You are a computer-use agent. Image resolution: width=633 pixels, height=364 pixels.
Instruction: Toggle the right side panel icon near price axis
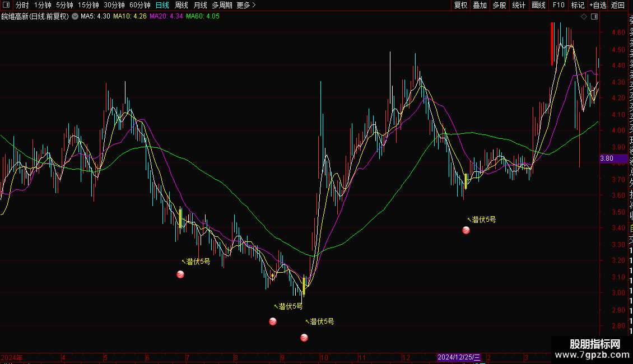tap(594, 17)
